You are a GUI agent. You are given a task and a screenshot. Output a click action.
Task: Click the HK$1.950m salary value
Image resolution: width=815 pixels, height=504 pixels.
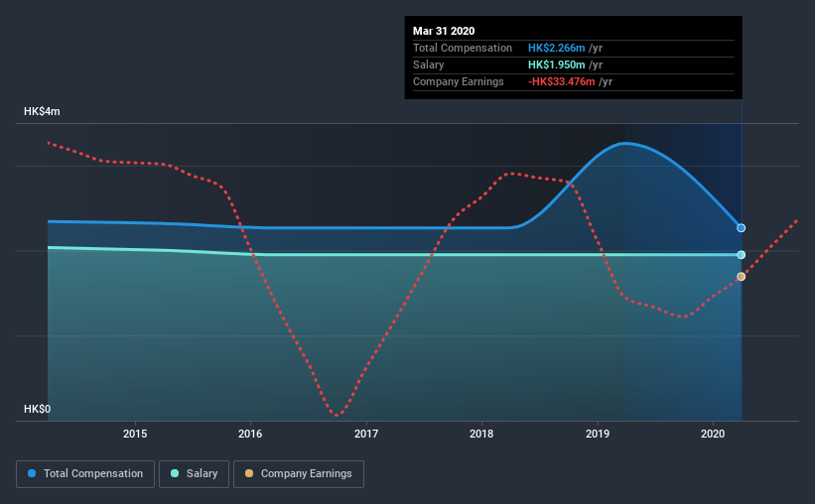click(x=557, y=64)
